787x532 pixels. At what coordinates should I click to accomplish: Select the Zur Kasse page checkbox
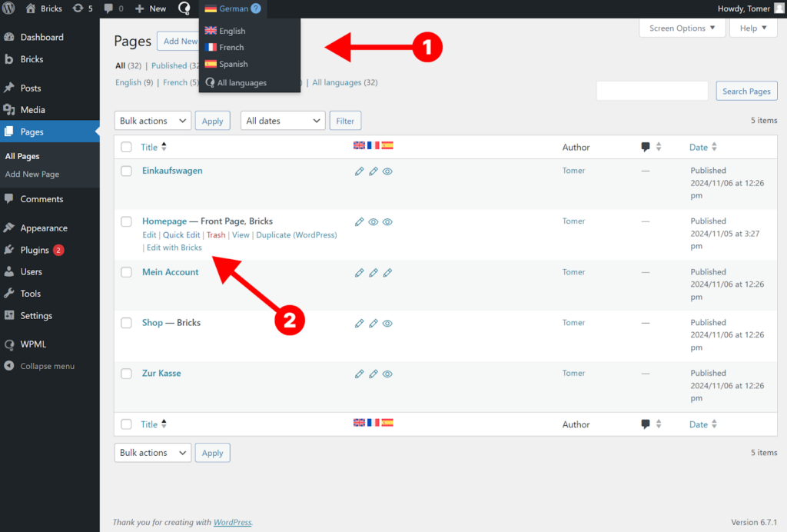point(127,374)
